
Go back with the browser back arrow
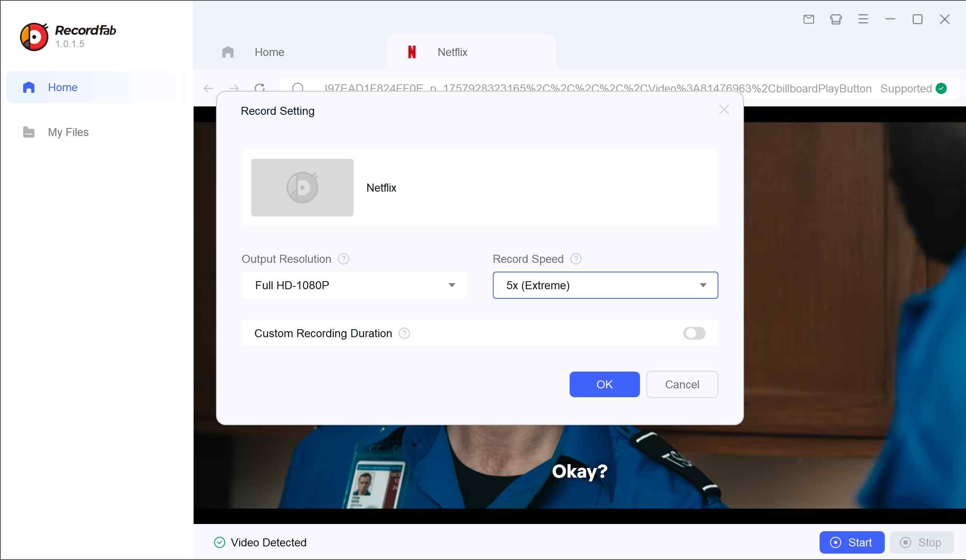[208, 88]
